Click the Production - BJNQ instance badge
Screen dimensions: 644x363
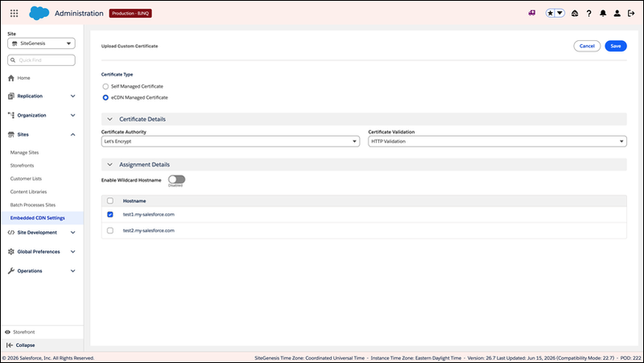click(x=130, y=13)
